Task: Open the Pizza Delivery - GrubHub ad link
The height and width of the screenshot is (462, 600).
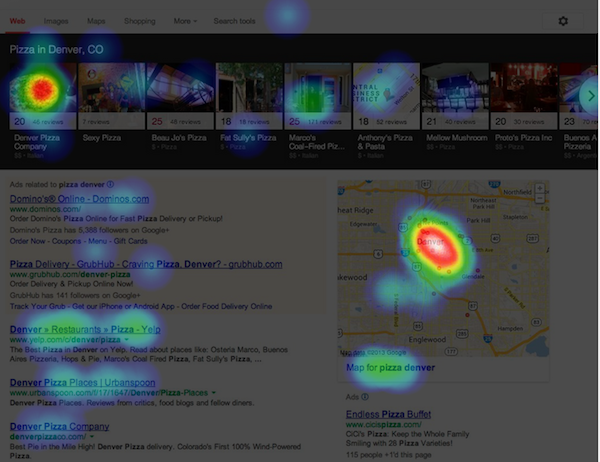Action: tap(146, 264)
